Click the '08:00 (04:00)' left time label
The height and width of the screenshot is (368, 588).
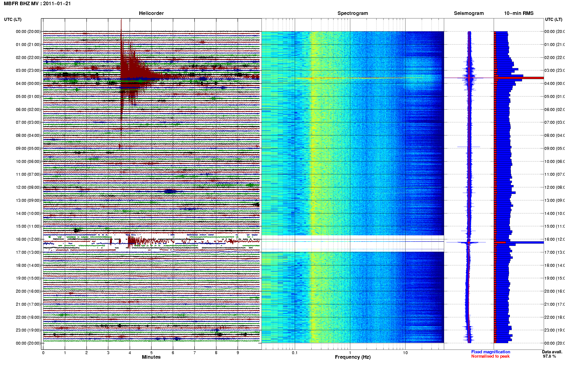28,135
